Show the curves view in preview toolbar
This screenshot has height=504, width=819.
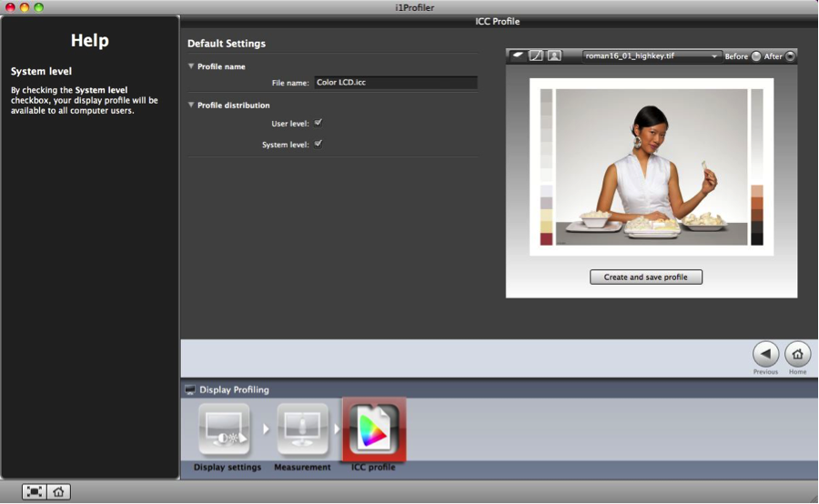536,56
